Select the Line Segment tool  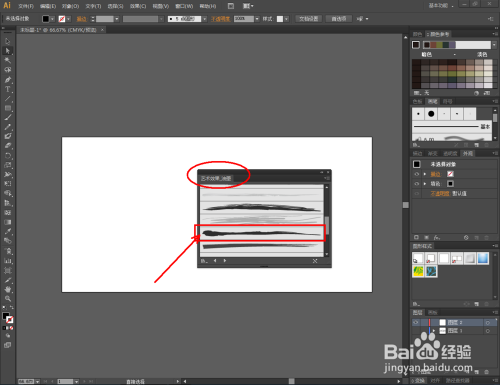coord(7,99)
